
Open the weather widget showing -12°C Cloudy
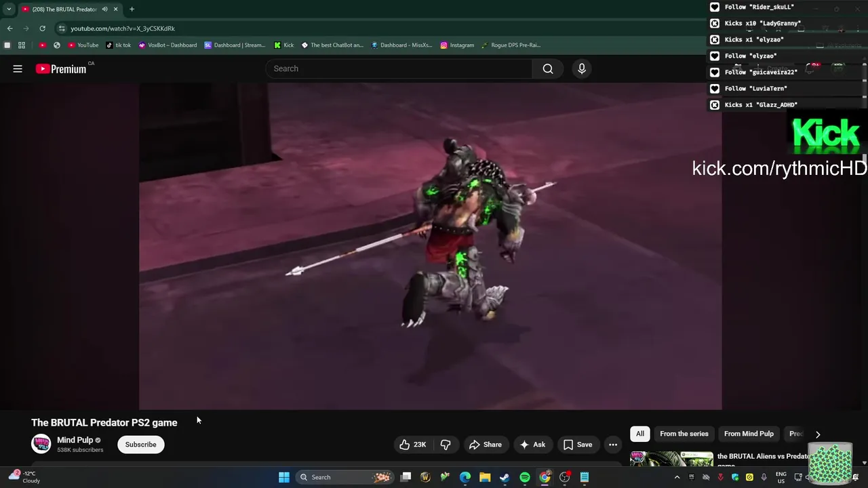pyautogui.click(x=24, y=477)
